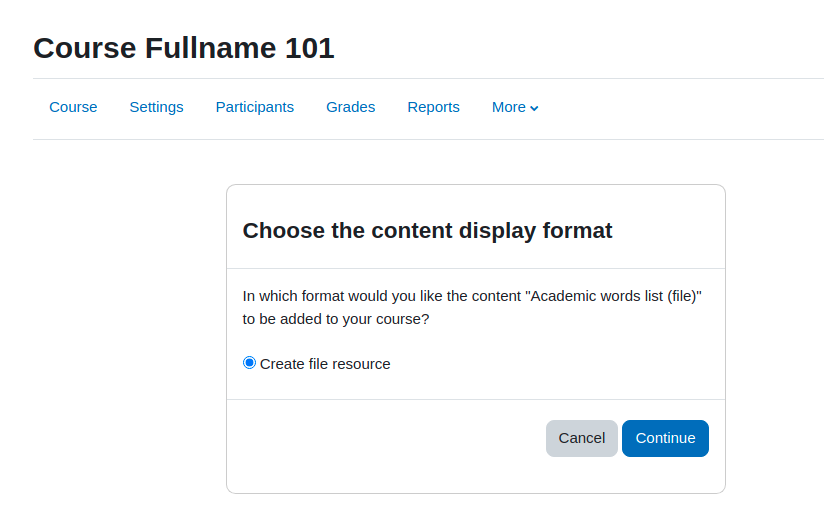Confirm file resource format with blue Continue
824x529 pixels.
[x=665, y=438]
